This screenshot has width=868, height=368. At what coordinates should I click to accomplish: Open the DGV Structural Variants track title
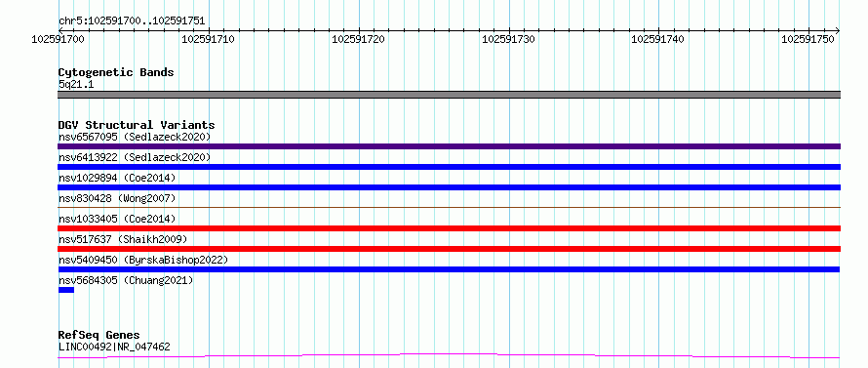pos(137,125)
